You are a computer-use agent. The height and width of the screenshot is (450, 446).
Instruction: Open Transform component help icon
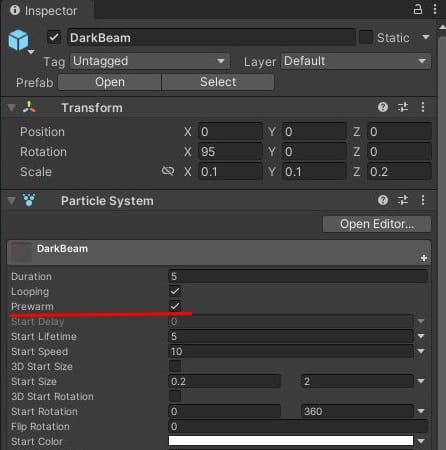(x=383, y=107)
